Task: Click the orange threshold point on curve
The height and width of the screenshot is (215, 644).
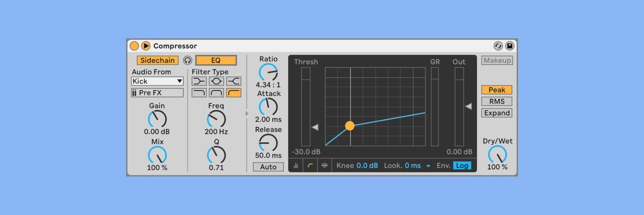Action: pos(350,126)
